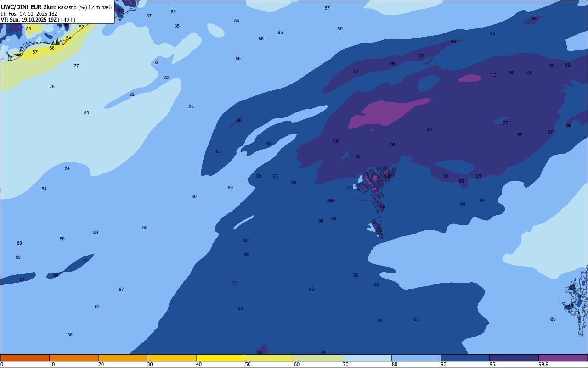The image size is (588, 368).
Task: Click the '52' value near the yellow coast
Action: point(81,27)
